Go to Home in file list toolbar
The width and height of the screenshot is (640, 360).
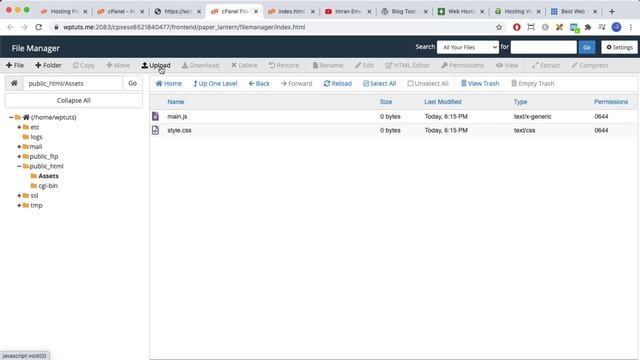pos(169,83)
